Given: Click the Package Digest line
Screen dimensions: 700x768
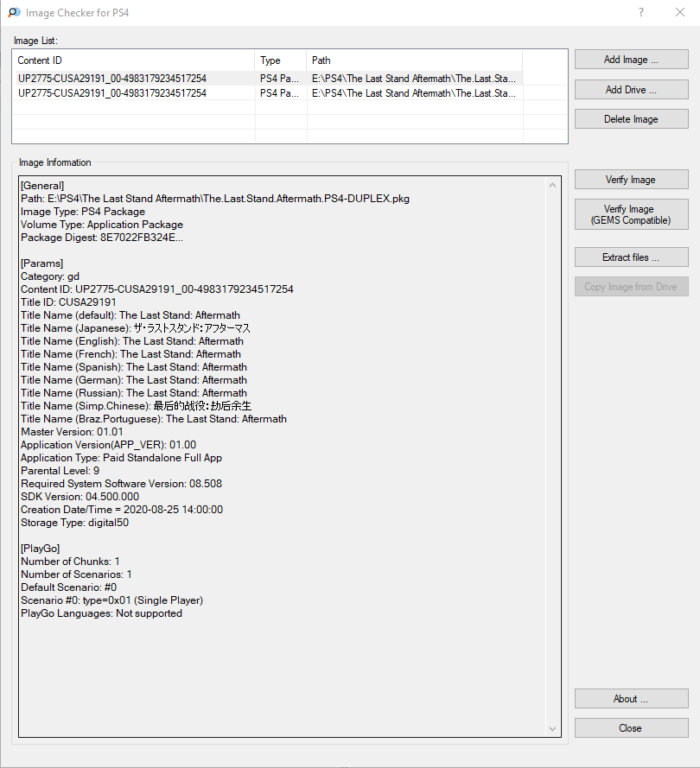Looking at the screenshot, I should click(102, 238).
